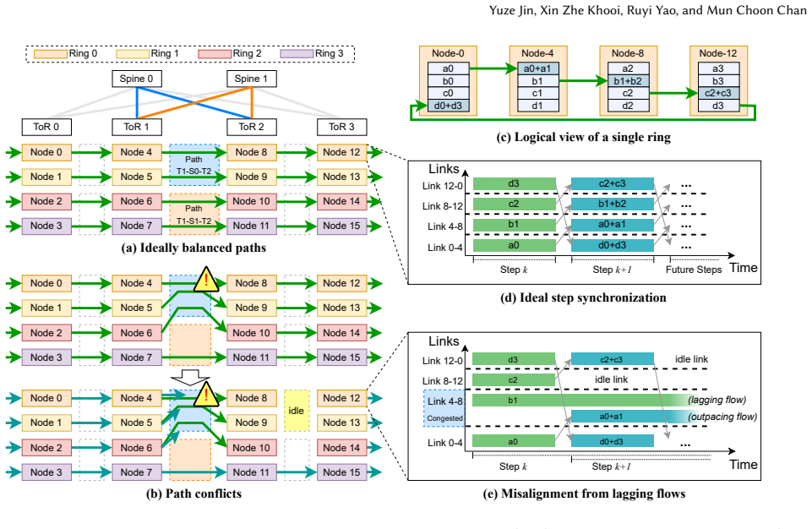
Task: Select caption "(a) Ideally balanced paths"
Action: click(x=193, y=248)
